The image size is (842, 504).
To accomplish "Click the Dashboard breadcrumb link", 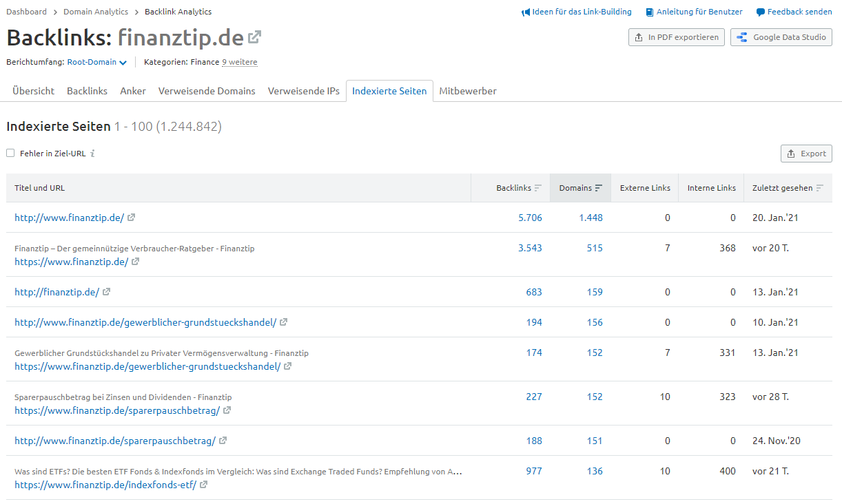I will (26, 12).
